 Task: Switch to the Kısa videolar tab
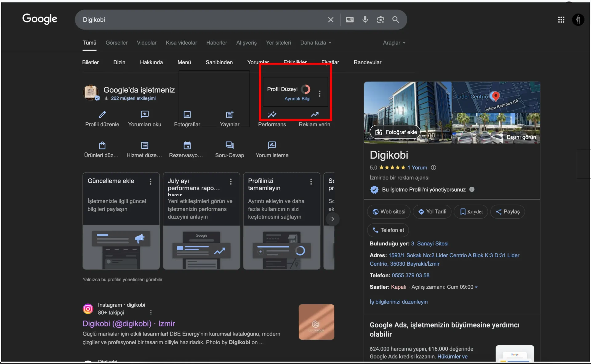(x=181, y=43)
